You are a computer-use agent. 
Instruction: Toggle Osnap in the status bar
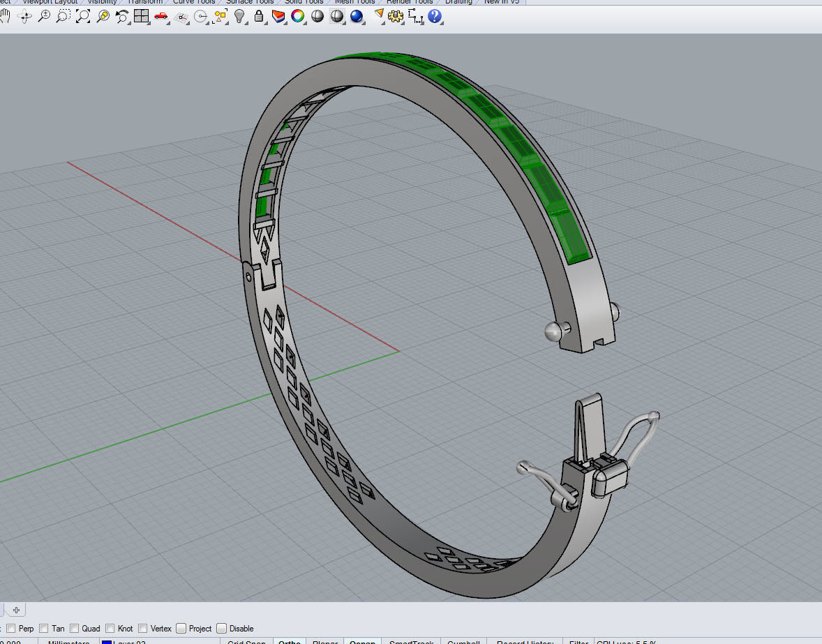point(362,641)
